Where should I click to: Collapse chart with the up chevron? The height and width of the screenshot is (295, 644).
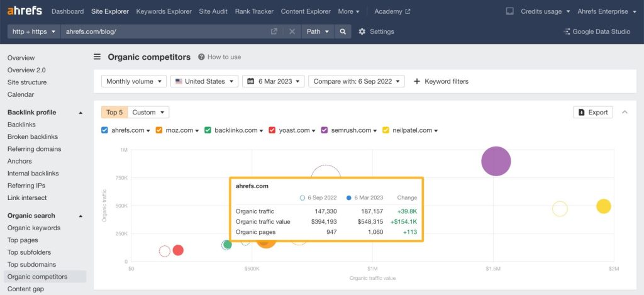click(x=625, y=112)
